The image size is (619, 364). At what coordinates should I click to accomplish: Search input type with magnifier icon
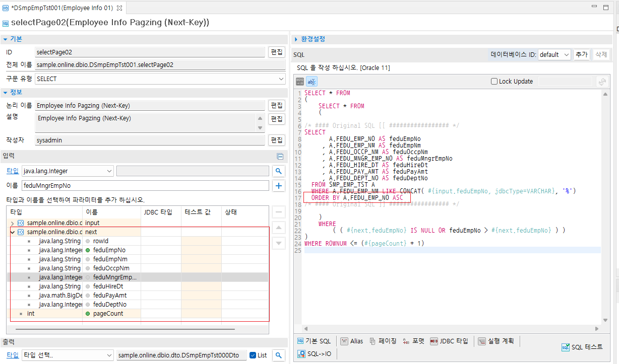click(x=278, y=171)
